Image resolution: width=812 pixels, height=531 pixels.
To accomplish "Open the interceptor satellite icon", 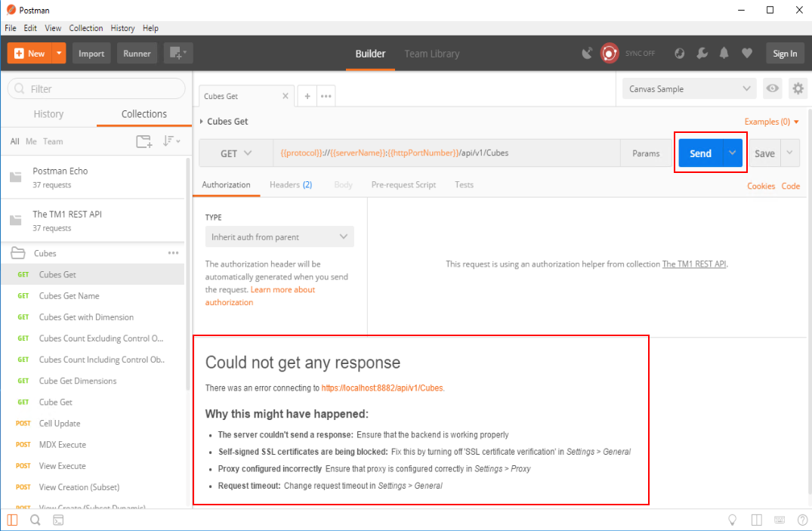I will pyautogui.click(x=588, y=54).
